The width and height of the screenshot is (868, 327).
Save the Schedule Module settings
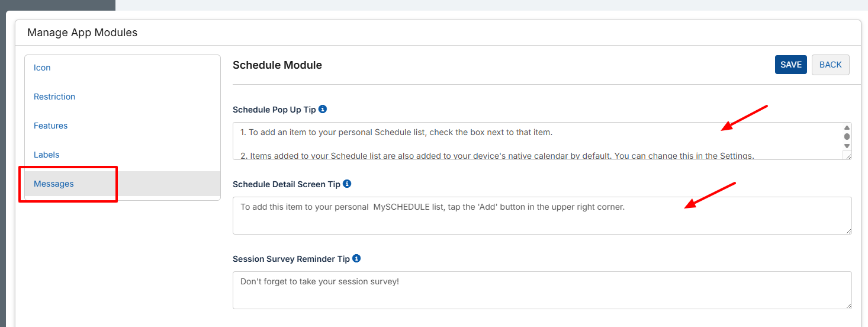[791, 65]
